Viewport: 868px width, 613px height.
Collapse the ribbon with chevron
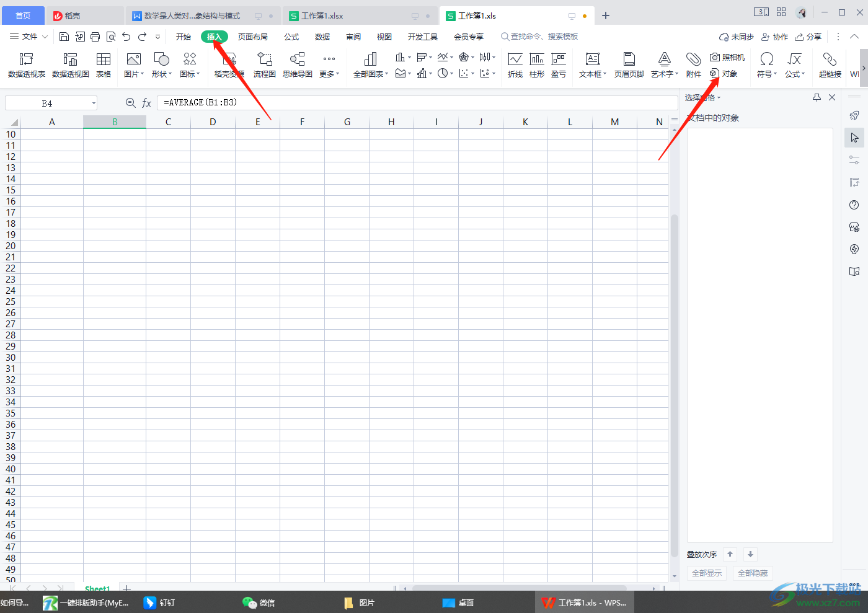point(854,37)
